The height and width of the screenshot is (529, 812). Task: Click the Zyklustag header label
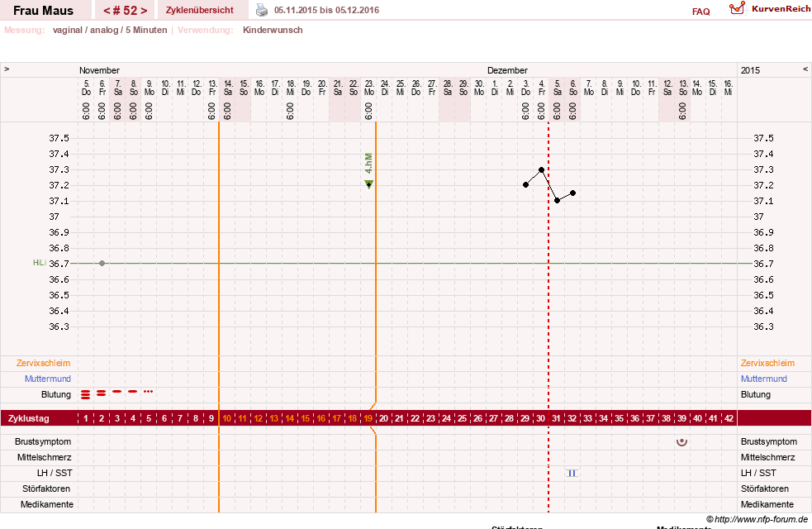pyautogui.click(x=28, y=418)
